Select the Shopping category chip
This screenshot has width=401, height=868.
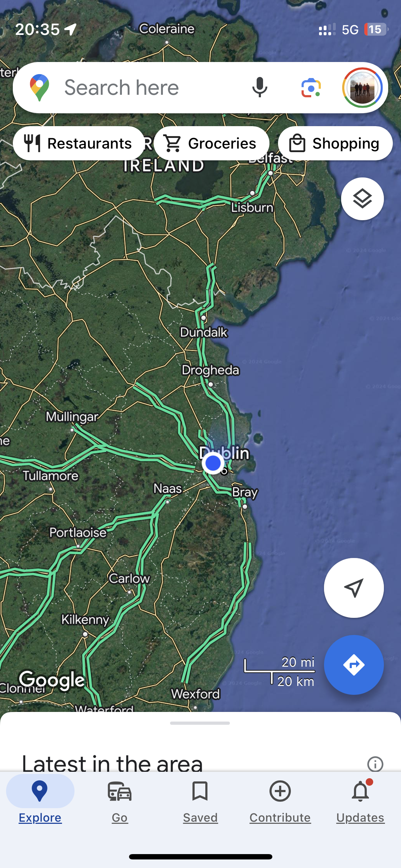(x=335, y=143)
